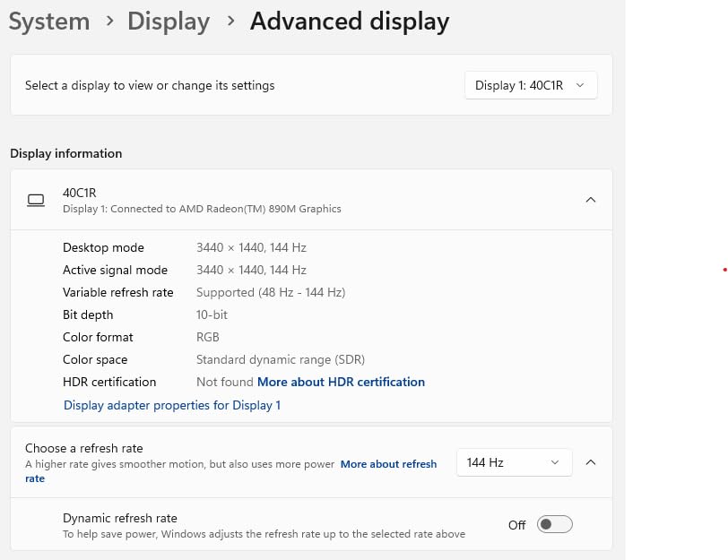This screenshot has width=728, height=560.
Task: Click the collapse chevron on the display information card
Action: [x=591, y=200]
